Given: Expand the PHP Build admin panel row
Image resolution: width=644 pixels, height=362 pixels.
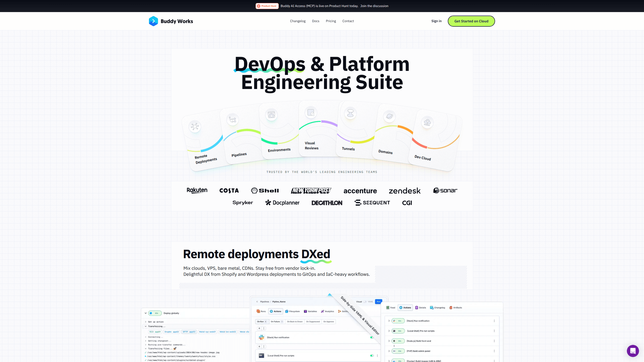Looking at the screenshot, I should 389,351.
